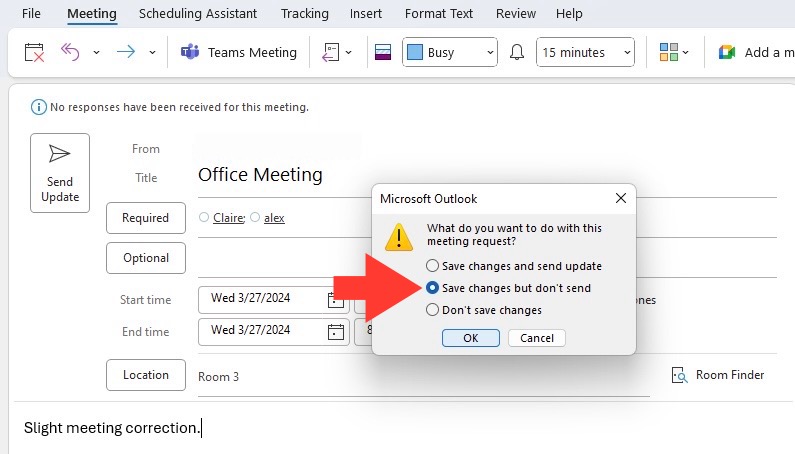Click the Claire attendee name
The width and height of the screenshot is (795, 454).
pos(229,218)
